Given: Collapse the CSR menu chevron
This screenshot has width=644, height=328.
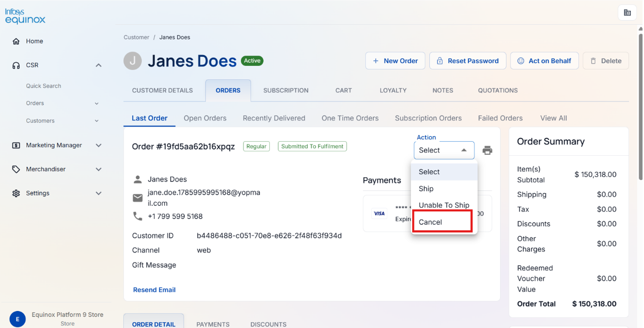Looking at the screenshot, I should pyautogui.click(x=99, y=65).
